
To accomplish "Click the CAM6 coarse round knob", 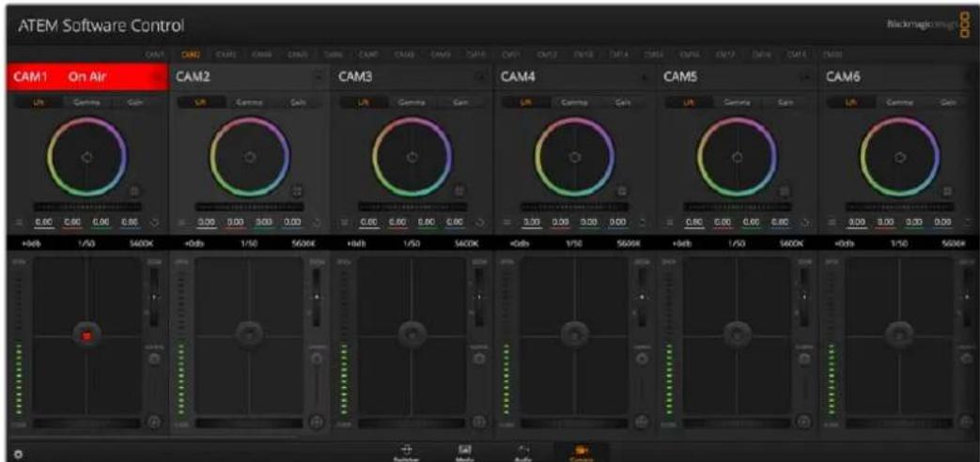I will point(966,359).
